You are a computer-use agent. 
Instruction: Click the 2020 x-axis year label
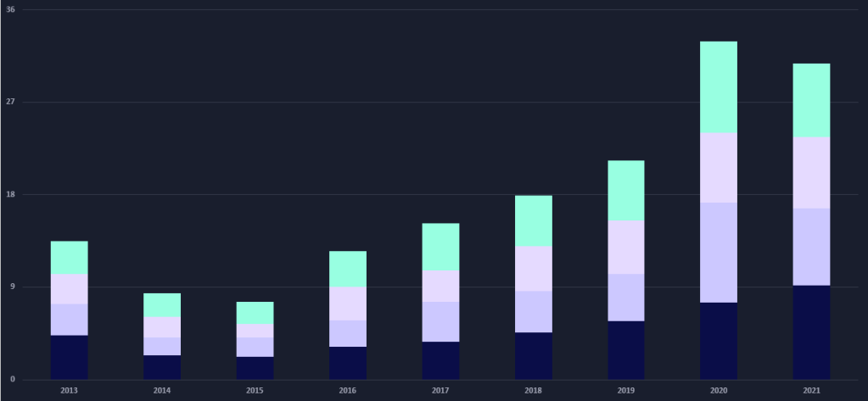718,391
